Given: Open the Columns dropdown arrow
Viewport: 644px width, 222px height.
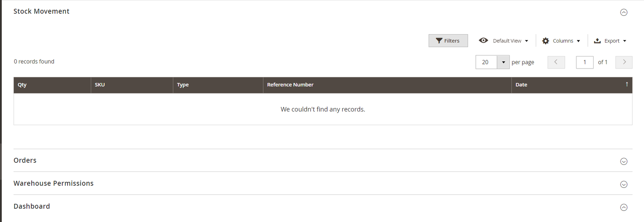Looking at the screenshot, I should coord(578,41).
